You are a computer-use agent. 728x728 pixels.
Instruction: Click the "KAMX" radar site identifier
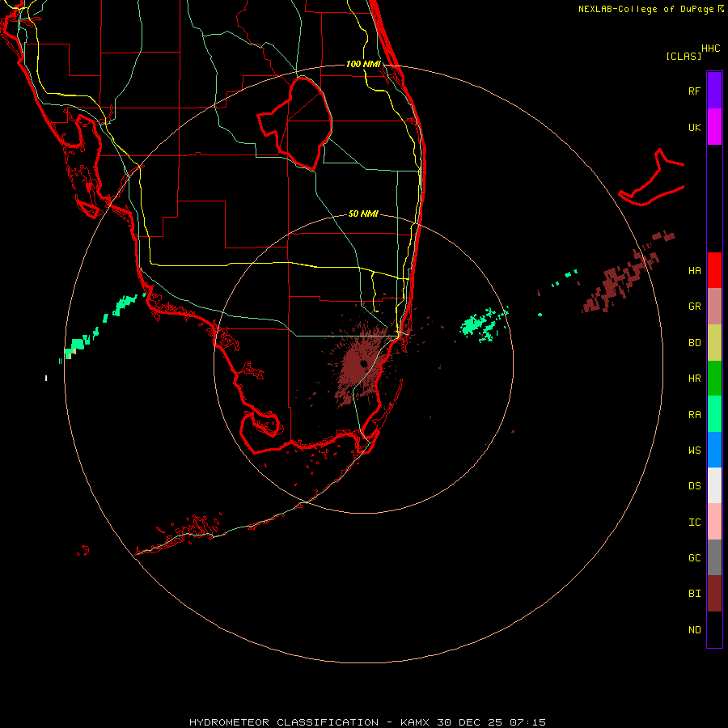(x=415, y=722)
